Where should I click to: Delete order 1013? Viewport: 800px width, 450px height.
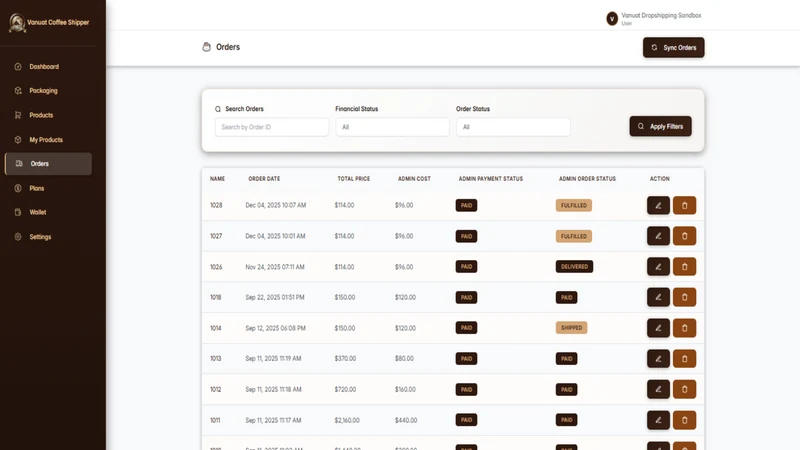[x=684, y=359]
